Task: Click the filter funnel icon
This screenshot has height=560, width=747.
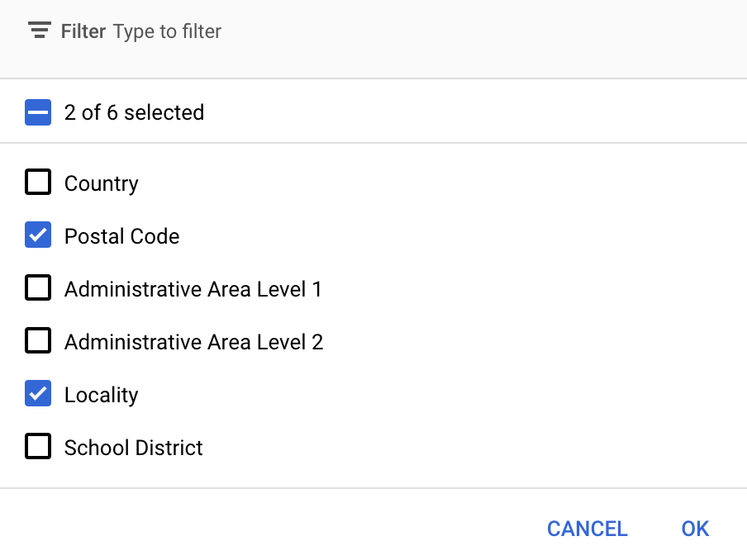Action: point(39,31)
